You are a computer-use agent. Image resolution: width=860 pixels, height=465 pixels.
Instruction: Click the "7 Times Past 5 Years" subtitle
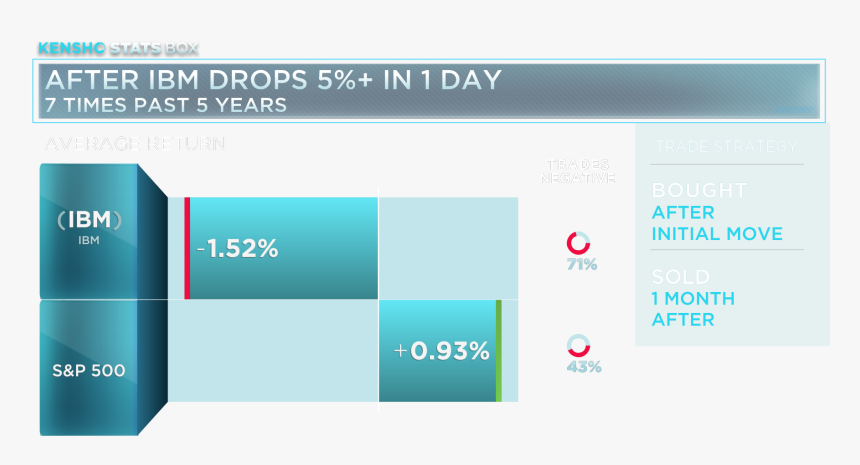coord(166,104)
